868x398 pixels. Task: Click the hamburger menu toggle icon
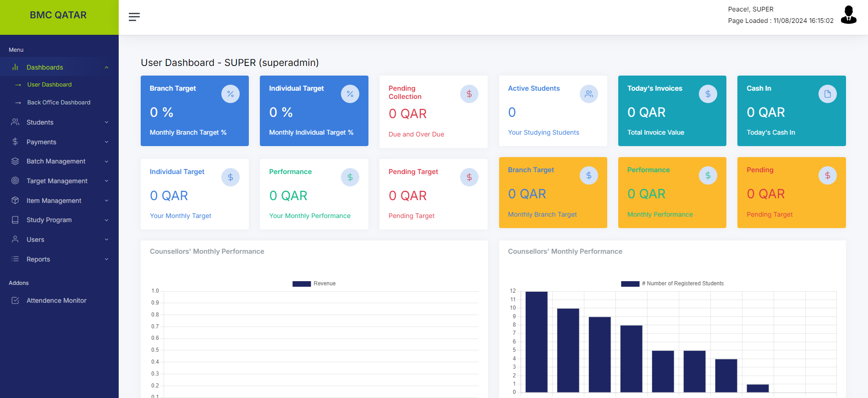pos(134,17)
